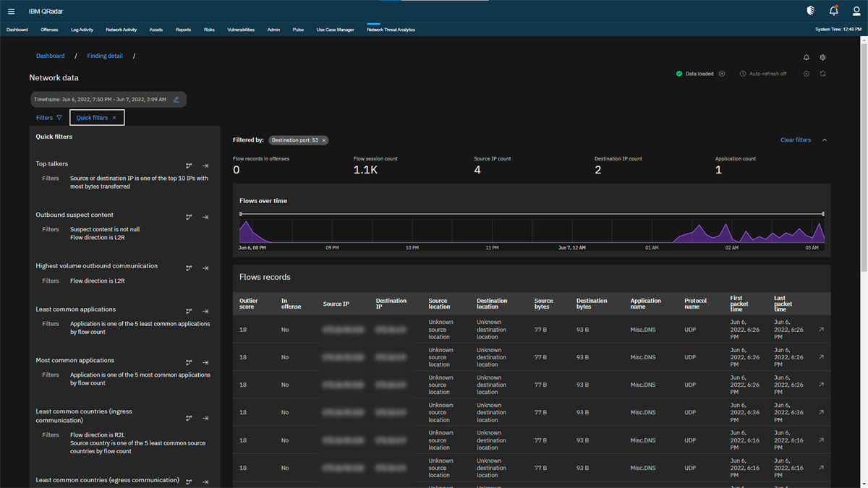This screenshot has width=868, height=488.
Task: Sort by the Outlier score column header
Action: click(249, 304)
